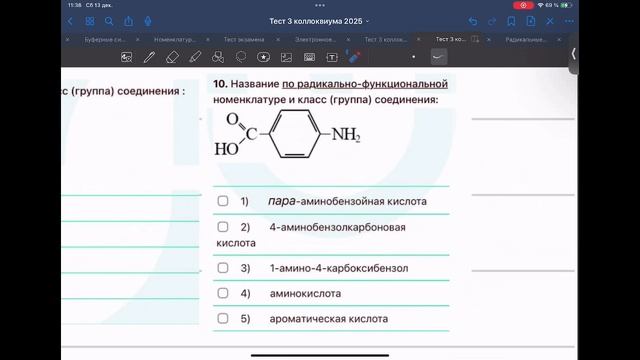Open split view icon on active tab
The image size is (640, 360).
tap(475, 39)
